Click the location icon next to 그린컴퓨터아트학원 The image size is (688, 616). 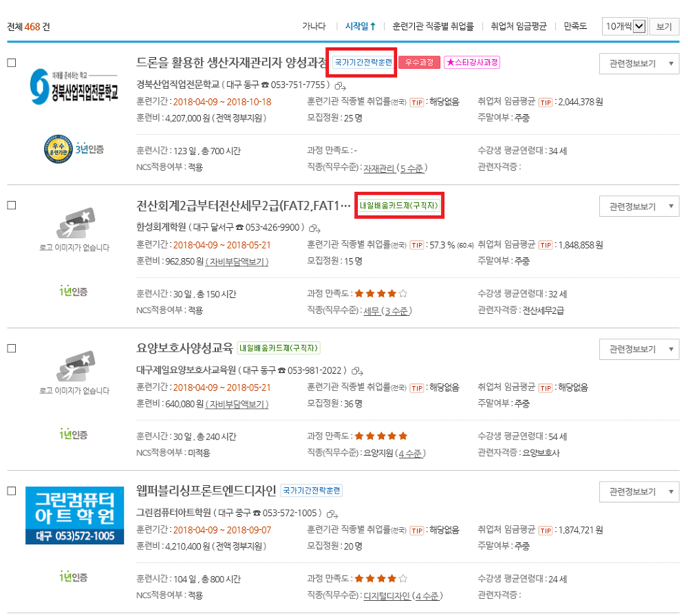pyautogui.click(x=332, y=514)
